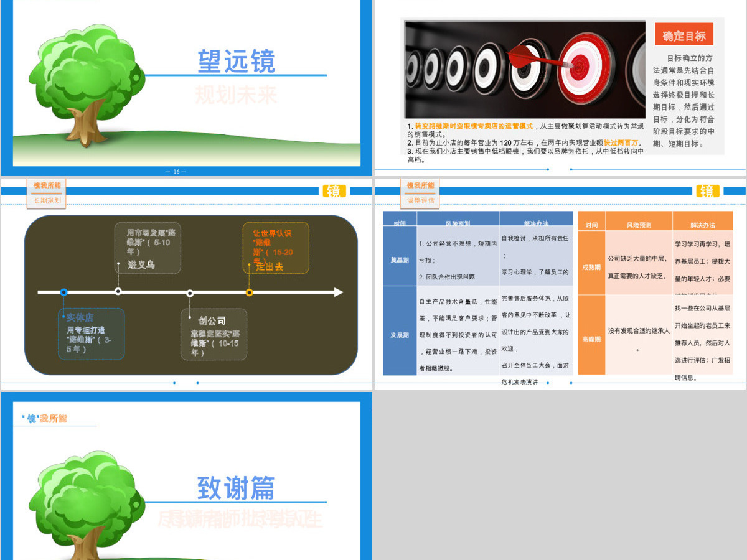Click the 调整评估 subtitle tab
The image size is (747, 560).
point(420,200)
